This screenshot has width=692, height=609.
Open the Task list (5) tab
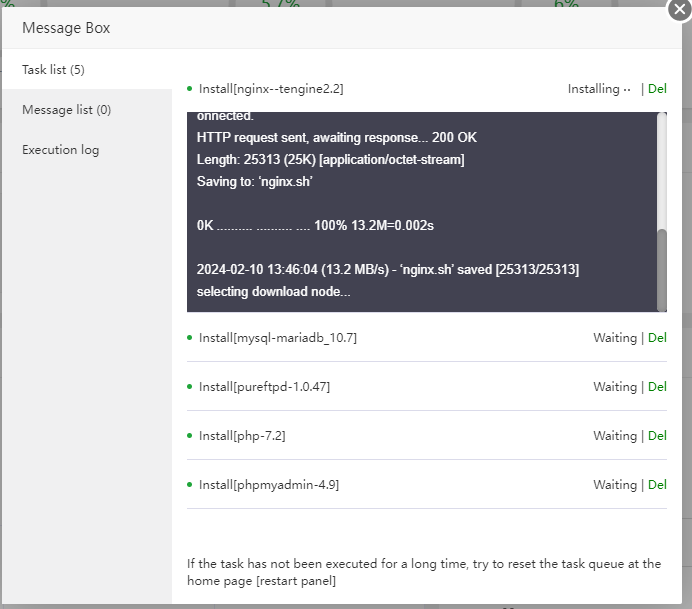[x=54, y=70]
